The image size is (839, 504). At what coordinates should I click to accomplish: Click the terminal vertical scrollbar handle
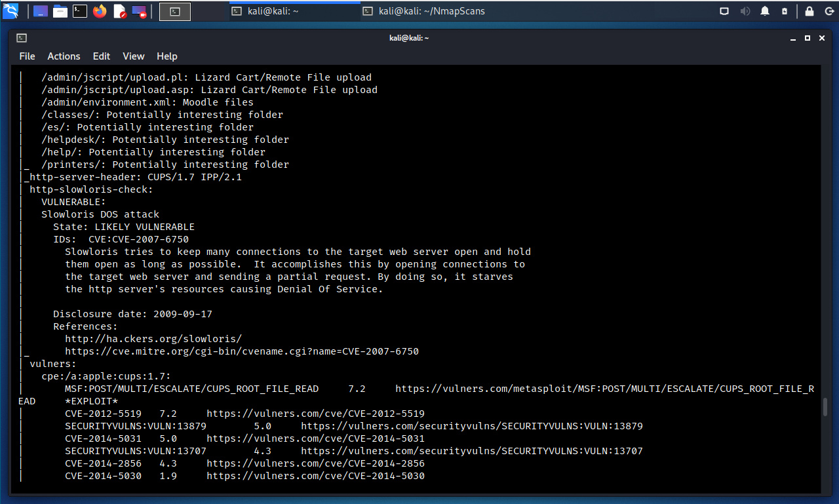[x=825, y=406]
